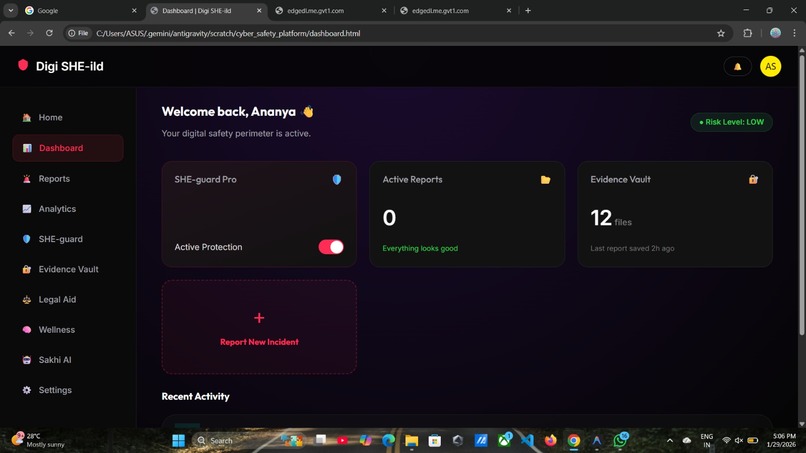Bookmark this page with the star icon
This screenshot has height=453, width=806.
(x=721, y=33)
